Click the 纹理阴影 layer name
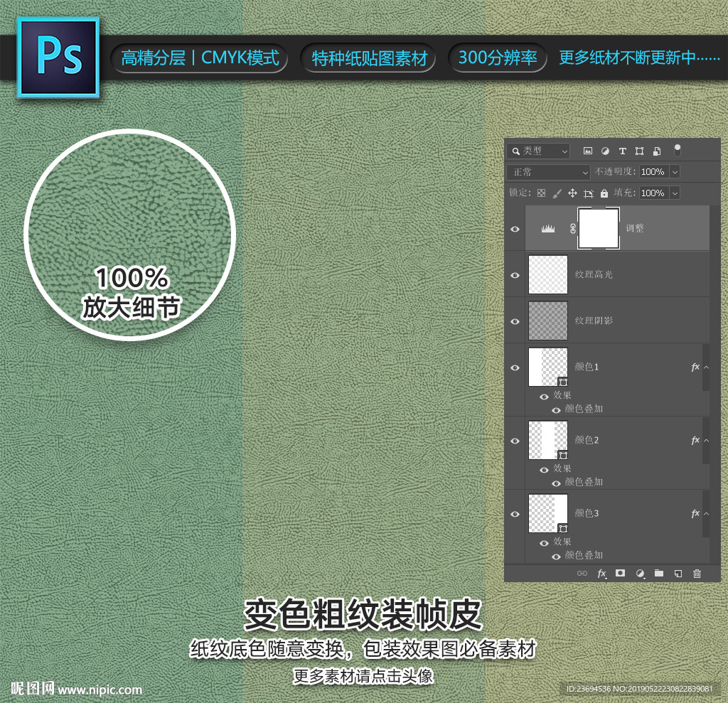Image resolution: width=728 pixels, height=703 pixels. pyautogui.click(x=594, y=321)
